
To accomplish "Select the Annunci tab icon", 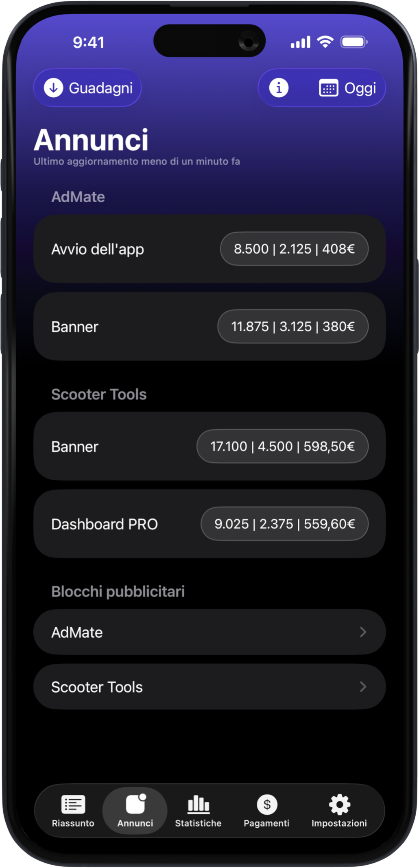I will (135, 804).
